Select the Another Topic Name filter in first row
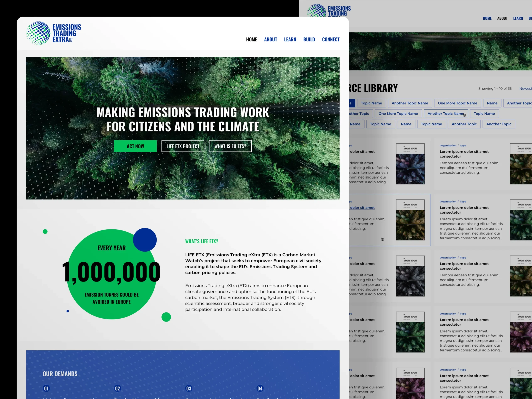 (410, 103)
